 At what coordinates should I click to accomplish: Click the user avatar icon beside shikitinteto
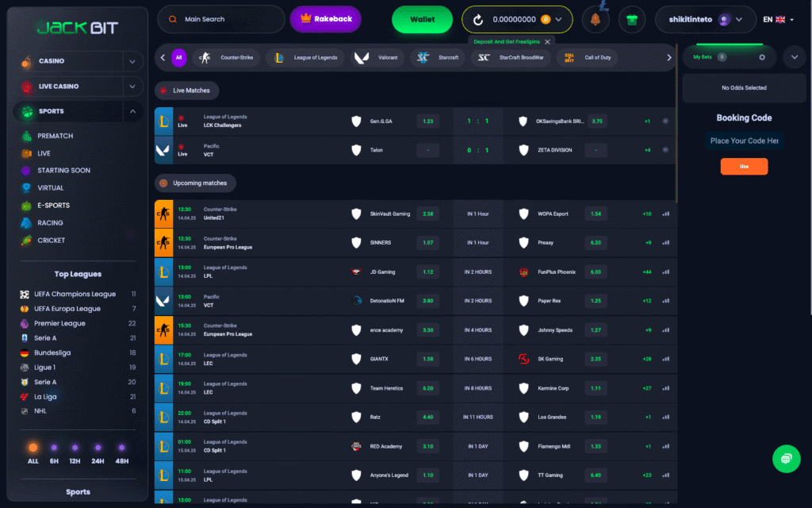[x=724, y=20]
